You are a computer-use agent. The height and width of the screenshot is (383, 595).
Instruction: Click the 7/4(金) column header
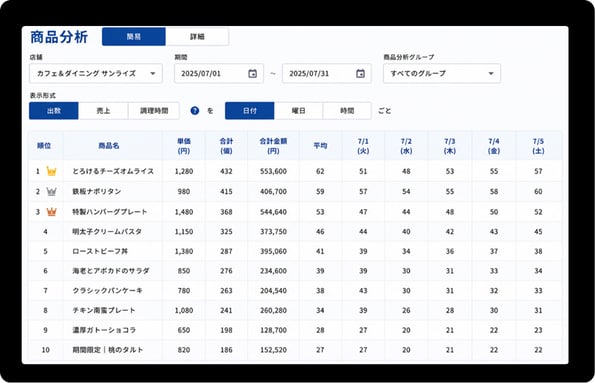(494, 146)
